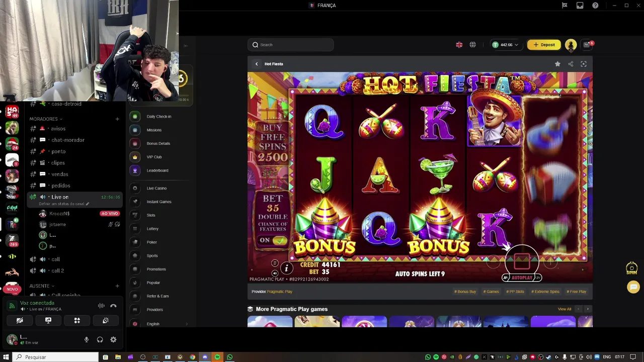
Task: Click the Deposit button
Action: [544, 45]
